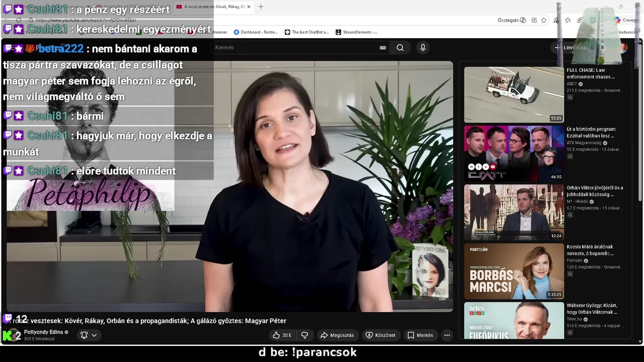Open ATV Út a börtönbe program thumbnail
Screen dimensions: 644x362
[514, 153]
